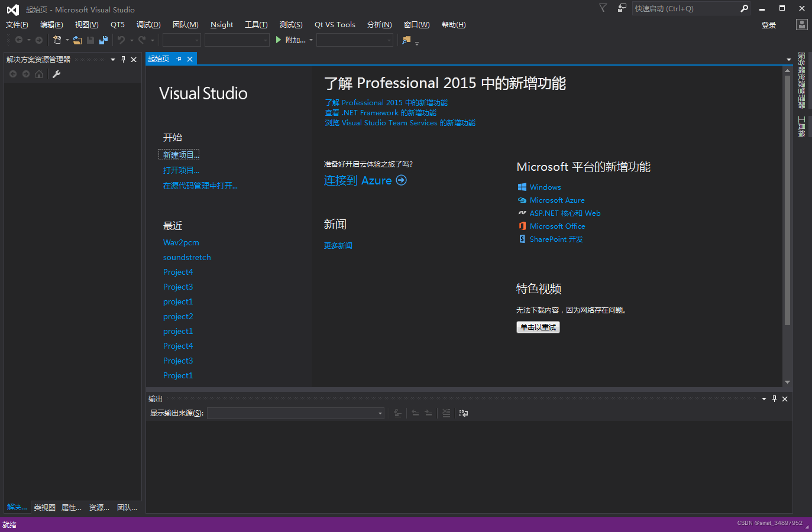
Task: Click the SharePoint 开发 link
Action: click(x=557, y=239)
